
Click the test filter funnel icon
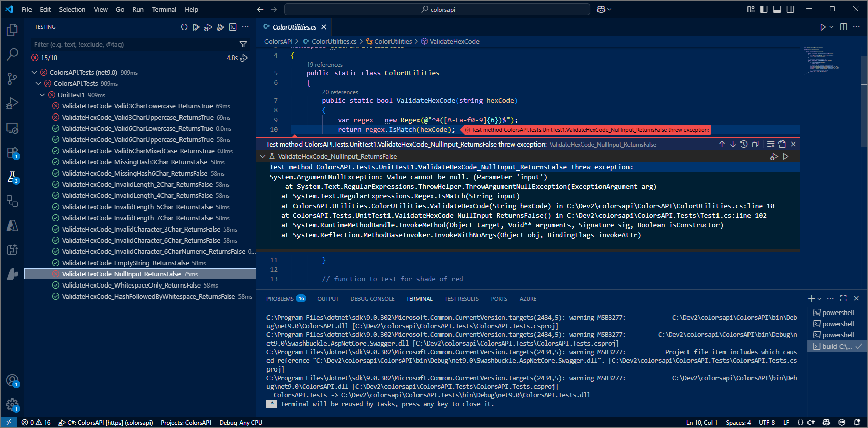[x=243, y=45]
